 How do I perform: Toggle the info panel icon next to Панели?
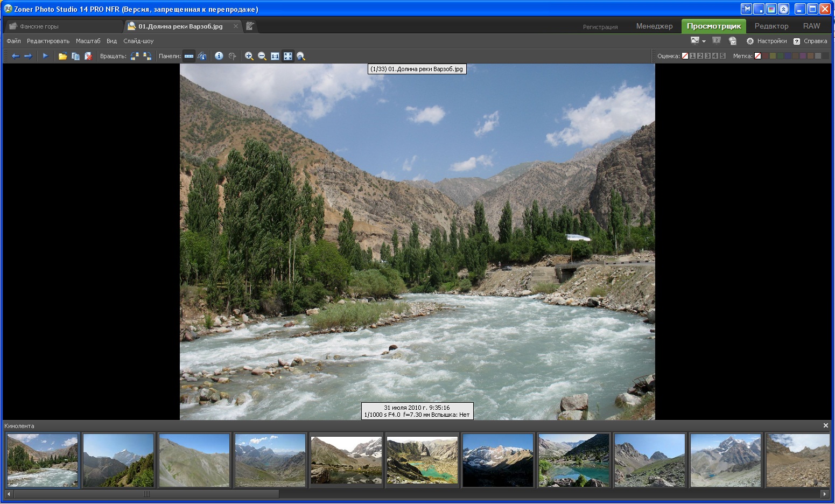click(202, 56)
